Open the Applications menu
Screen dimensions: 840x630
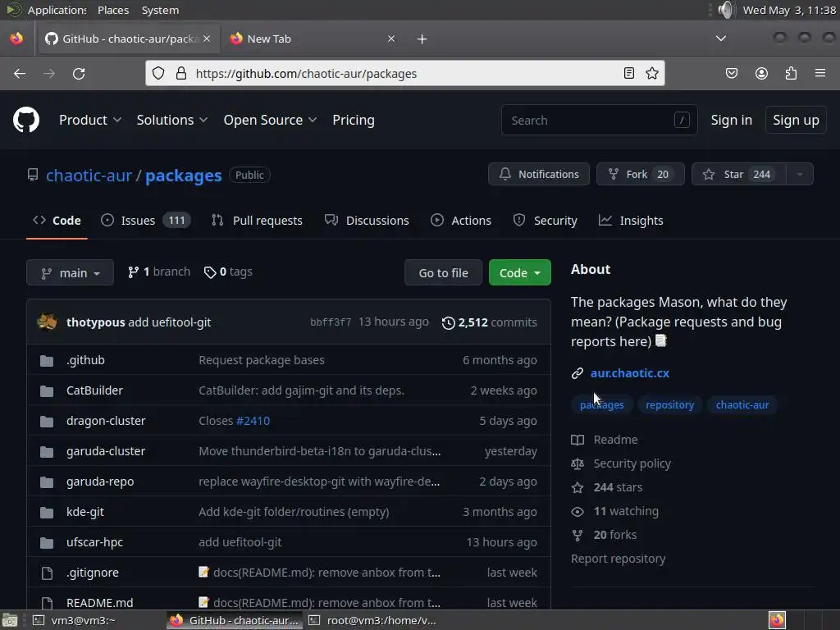click(57, 10)
